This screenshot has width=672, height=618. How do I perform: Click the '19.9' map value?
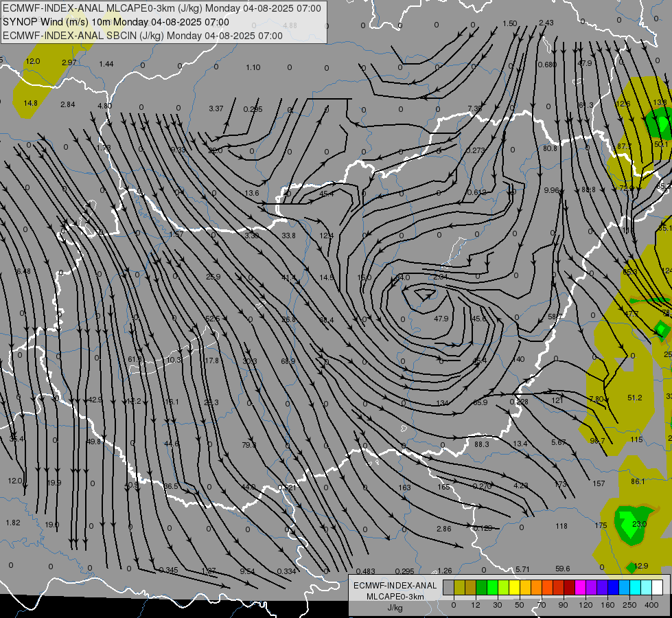[x=54, y=483]
